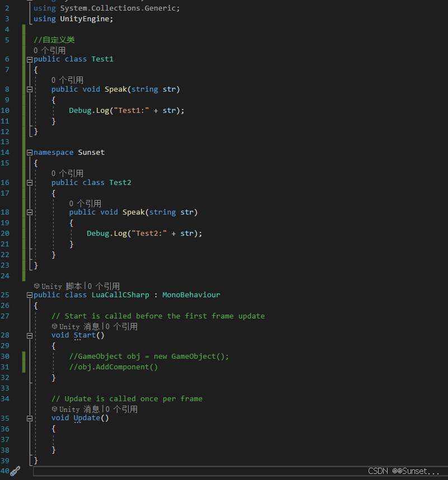This screenshot has width=448, height=480.
Task: Collapse the LuaCallCSharp class block
Action: coord(30,295)
